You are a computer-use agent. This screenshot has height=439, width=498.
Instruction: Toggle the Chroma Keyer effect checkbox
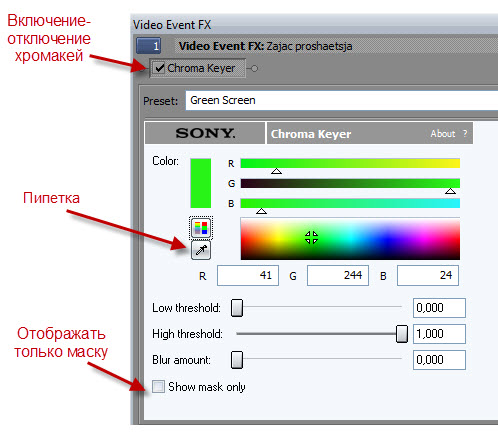pyautogui.click(x=160, y=68)
